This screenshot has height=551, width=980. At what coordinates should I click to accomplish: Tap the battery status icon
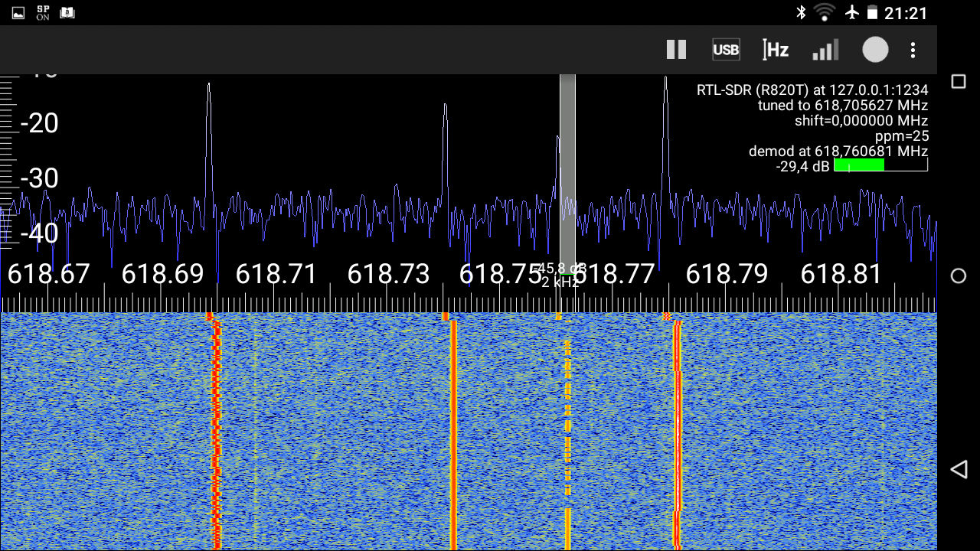click(872, 12)
